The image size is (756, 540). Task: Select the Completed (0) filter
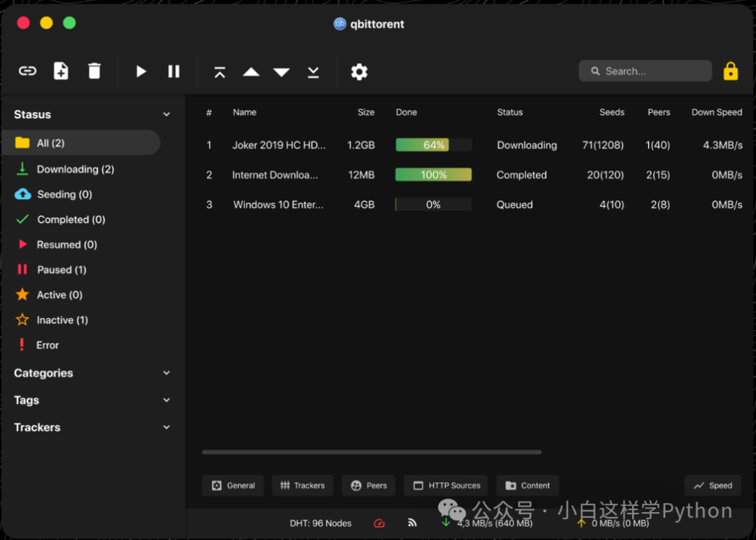point(60,220)
